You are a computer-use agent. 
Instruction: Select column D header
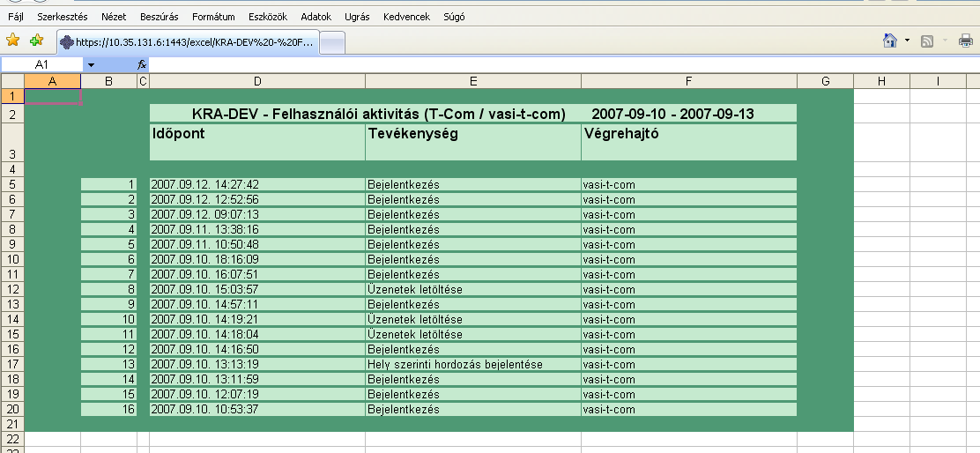point(257,80)
